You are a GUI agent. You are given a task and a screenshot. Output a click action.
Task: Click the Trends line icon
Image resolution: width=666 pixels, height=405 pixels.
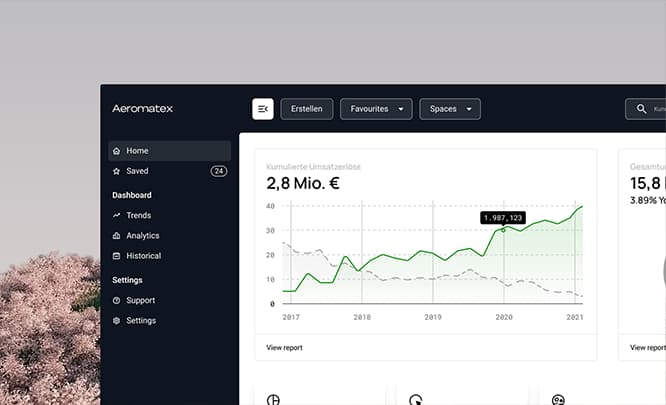pos(116,215)
